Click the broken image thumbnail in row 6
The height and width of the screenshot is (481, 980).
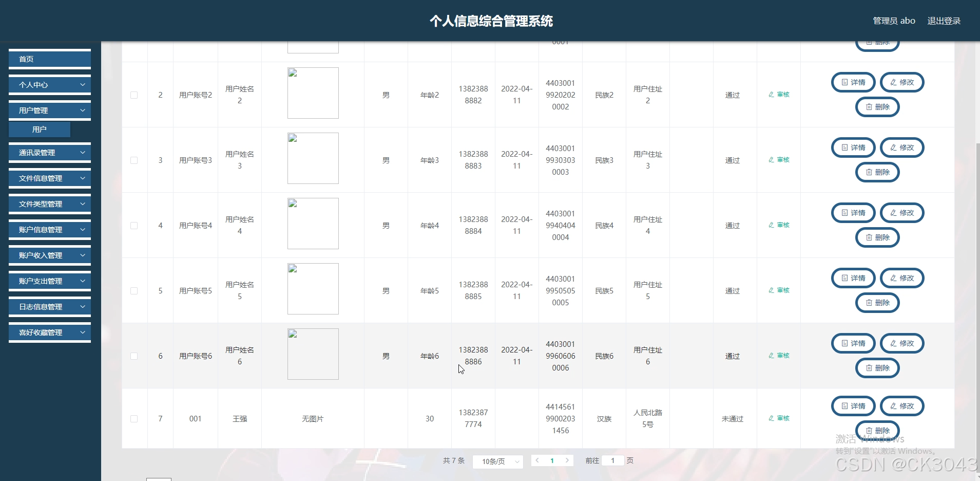pyautogui.click(x=313, y=354)
